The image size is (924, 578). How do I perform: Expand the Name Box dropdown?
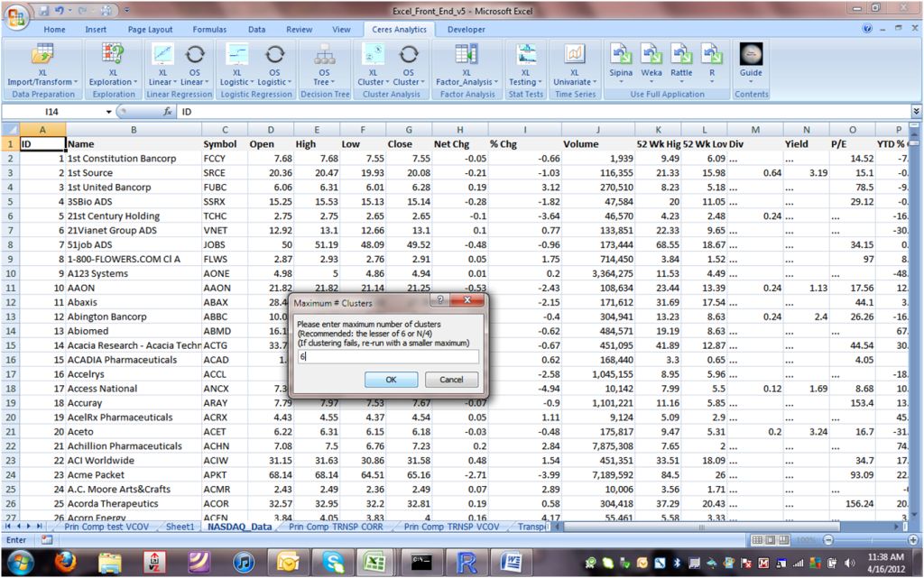(108, 112)
